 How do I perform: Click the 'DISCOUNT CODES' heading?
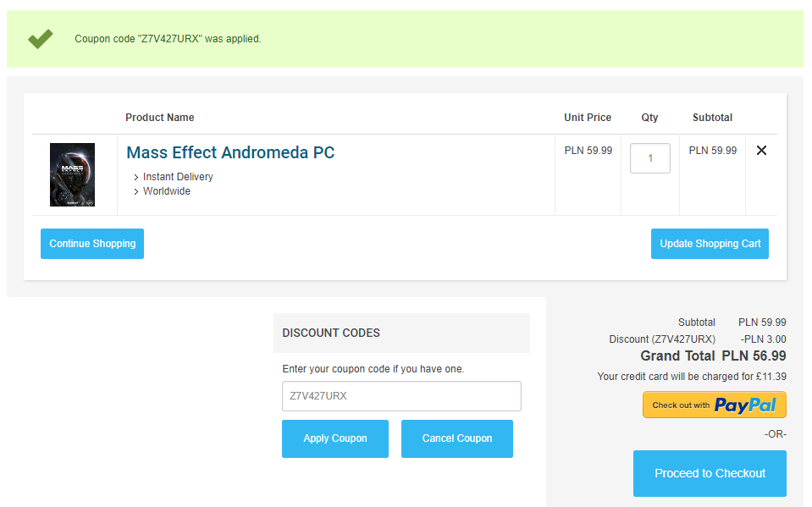[331, 333]
